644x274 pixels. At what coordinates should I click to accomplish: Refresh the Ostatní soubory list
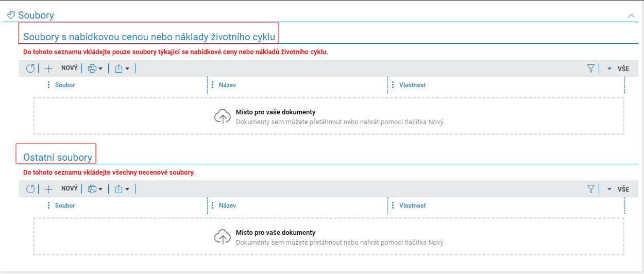(x=30, y=189)
